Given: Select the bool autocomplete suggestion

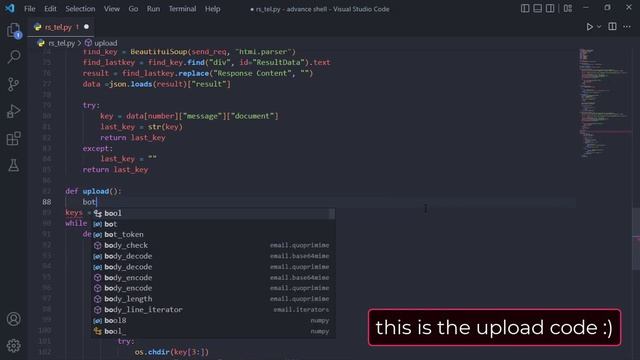Looking at the screenshot, I should click(x=212, y=213).
